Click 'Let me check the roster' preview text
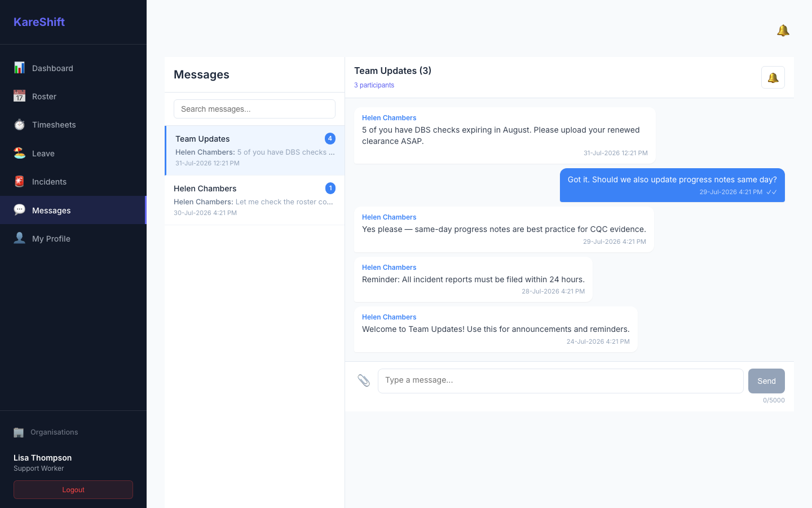The width and height of the screenshot is (812, 508). tap(284, 202)
